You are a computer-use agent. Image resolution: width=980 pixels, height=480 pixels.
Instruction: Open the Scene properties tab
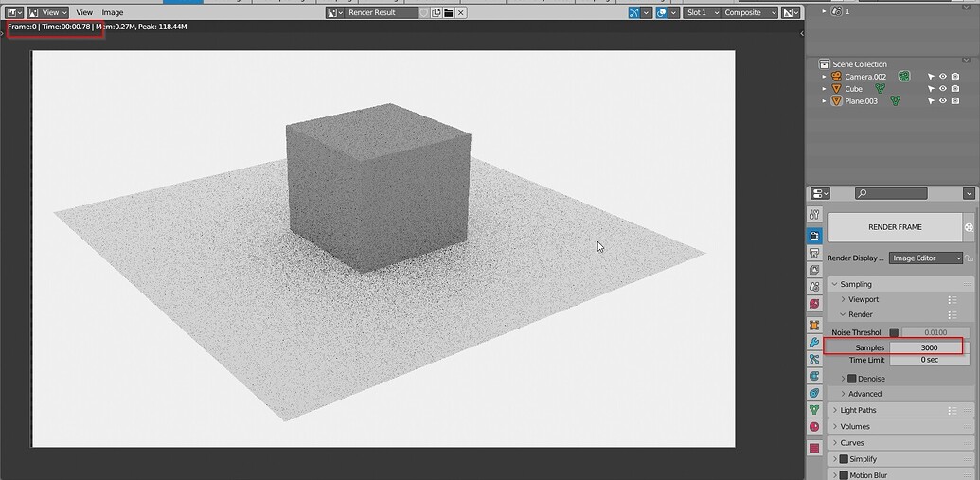(814, 287)
